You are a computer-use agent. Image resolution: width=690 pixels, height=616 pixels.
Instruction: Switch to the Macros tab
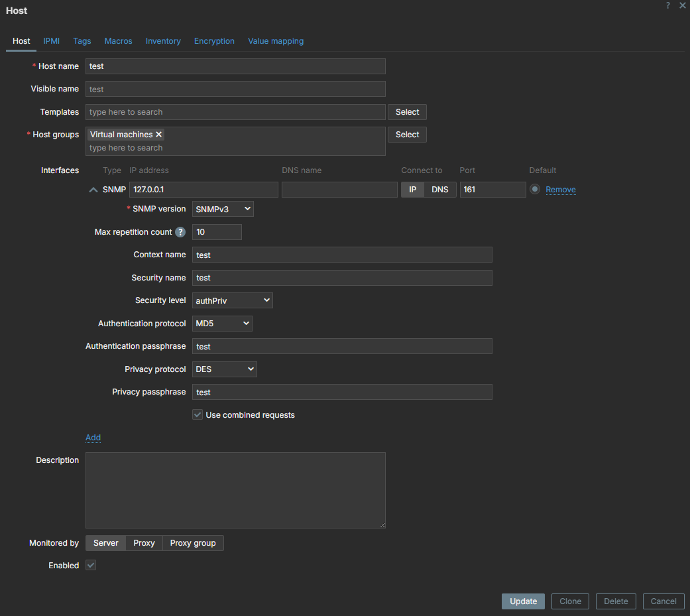click(119, 41)
